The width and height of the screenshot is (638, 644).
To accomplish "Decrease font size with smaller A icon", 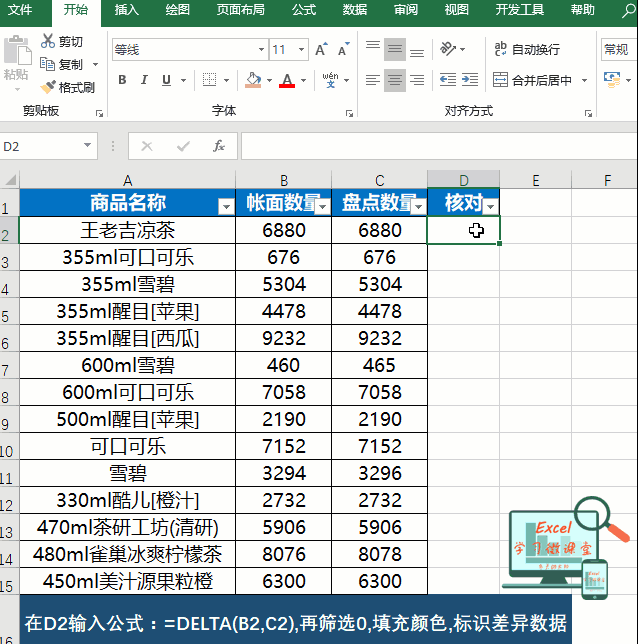I will pos(343,49).
